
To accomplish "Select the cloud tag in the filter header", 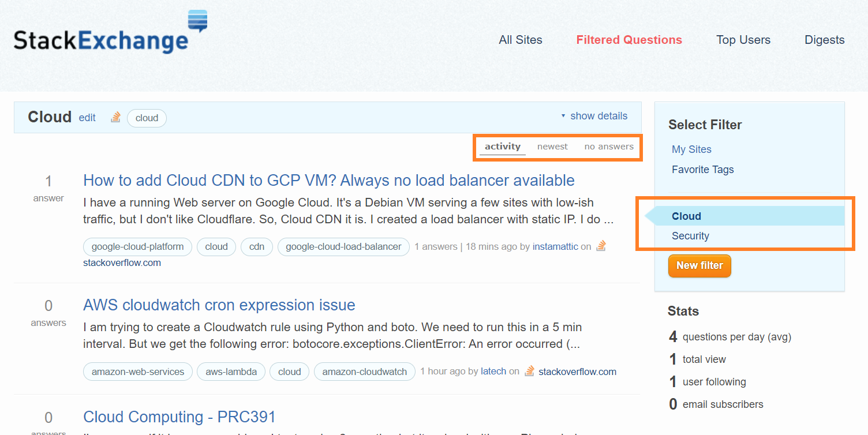I will pos(147,118).
